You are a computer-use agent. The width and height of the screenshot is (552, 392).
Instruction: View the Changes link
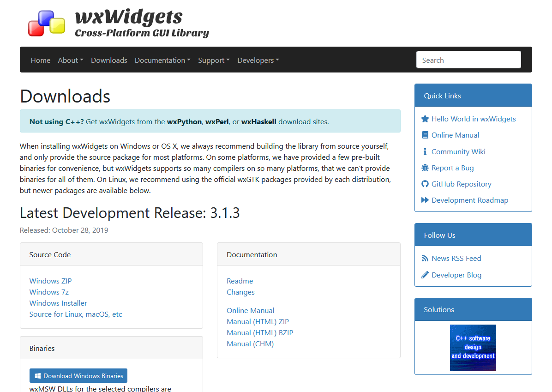pos(240,292)
